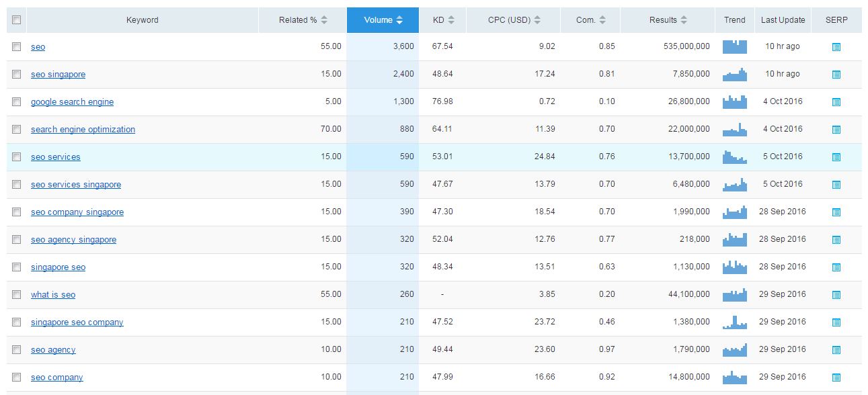
Task: View trend chart for seo company singapore
Action: [735, 212]
